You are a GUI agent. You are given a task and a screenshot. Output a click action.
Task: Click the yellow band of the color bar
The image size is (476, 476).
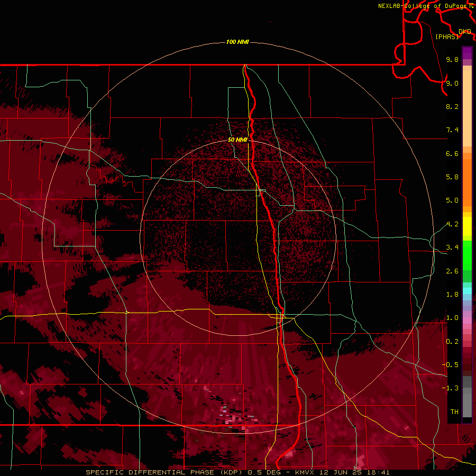(467, 226)
